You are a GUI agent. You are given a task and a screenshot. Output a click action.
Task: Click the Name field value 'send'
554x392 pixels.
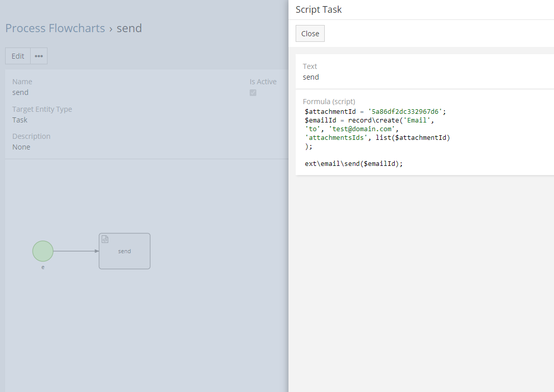20,92
